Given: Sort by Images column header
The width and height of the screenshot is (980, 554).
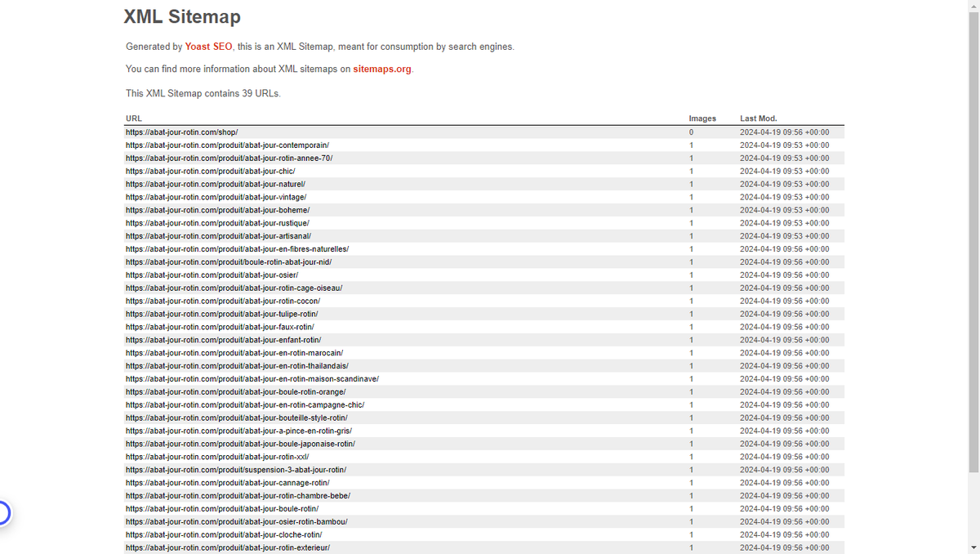Looking at the screenshot, I should click(x=702, y=118).
